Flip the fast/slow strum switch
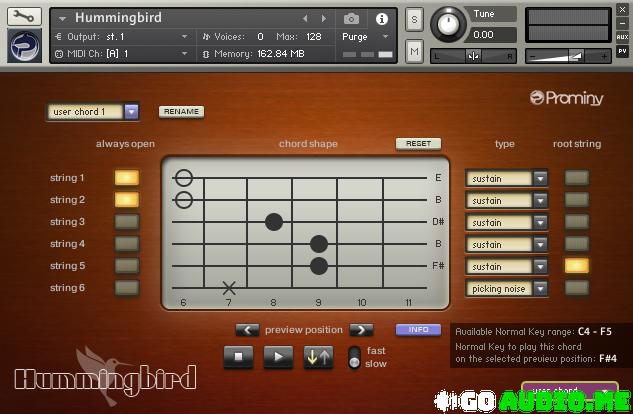The height and width of the screenshot is (414, 633). tap(354, 358)
